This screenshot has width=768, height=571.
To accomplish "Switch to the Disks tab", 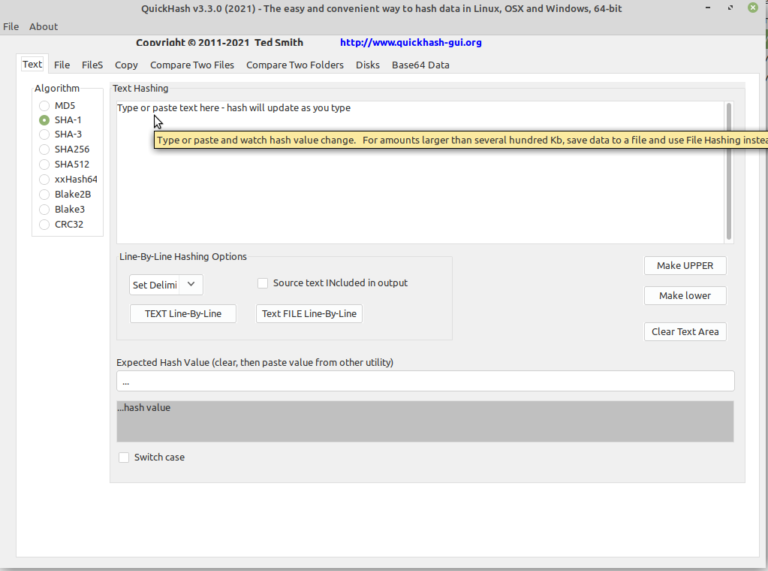I will [x=367, y=65].
